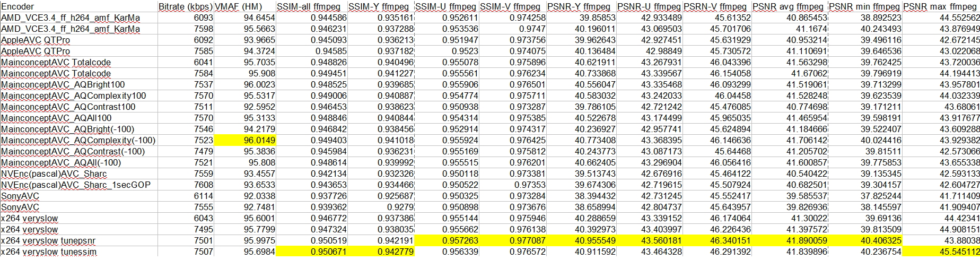Screen dimensions: 980x260
Task: Click the bitrate value 7598
Action: click(186, 29)
